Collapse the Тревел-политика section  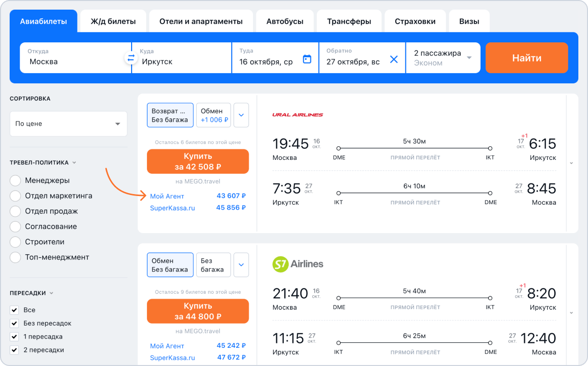pyautogui.click(x=74, y=163)
